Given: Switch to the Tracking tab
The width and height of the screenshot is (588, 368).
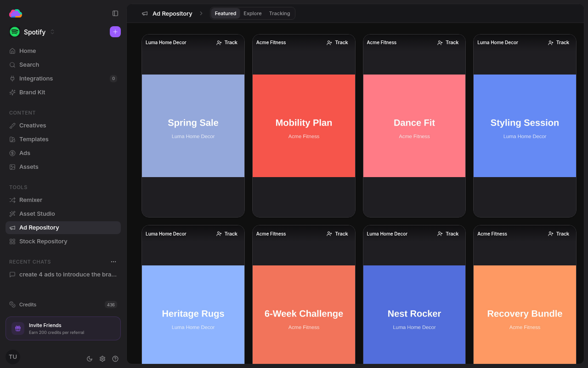Looking at the screenshot, I should tap(280, 13).
